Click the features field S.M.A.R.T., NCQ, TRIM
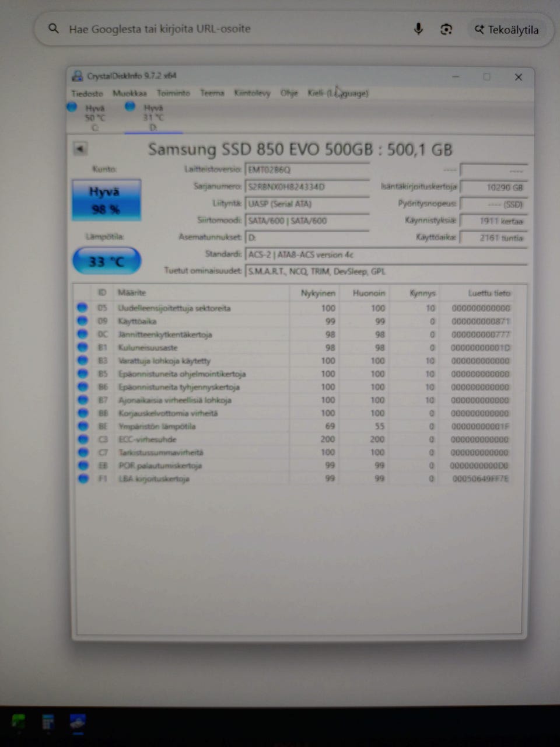Screen dimensions: 560x747 coord(386,271)
